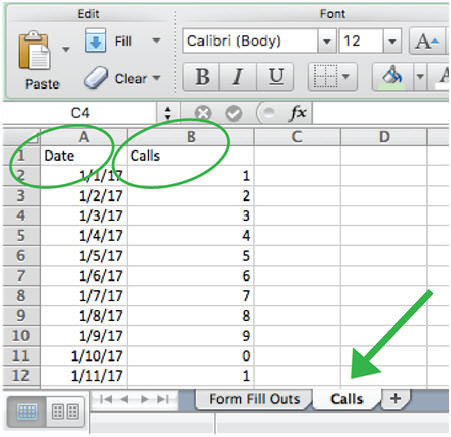This screenshot has height=437, width=451.
Task: Click the Paste clipboard icon
Action: pos(34,51)
